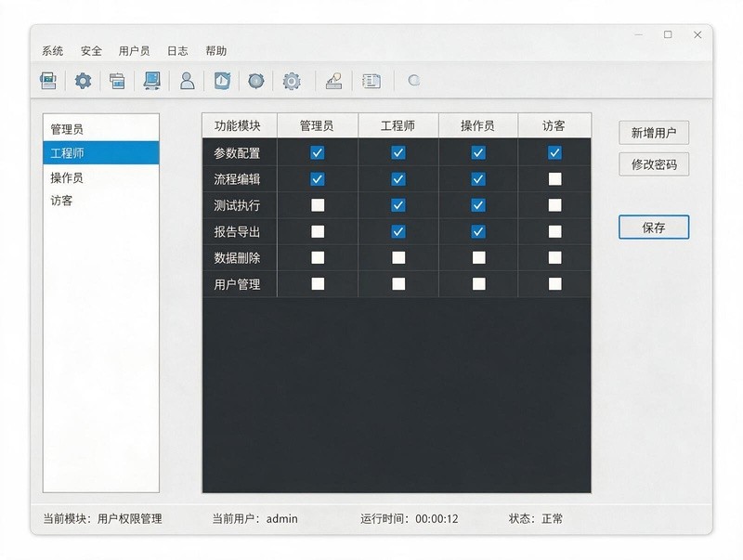Enable 用户管理 for 管理员
Image resolution: width=743 pixels, height=560 pixels.
(318, 284)
